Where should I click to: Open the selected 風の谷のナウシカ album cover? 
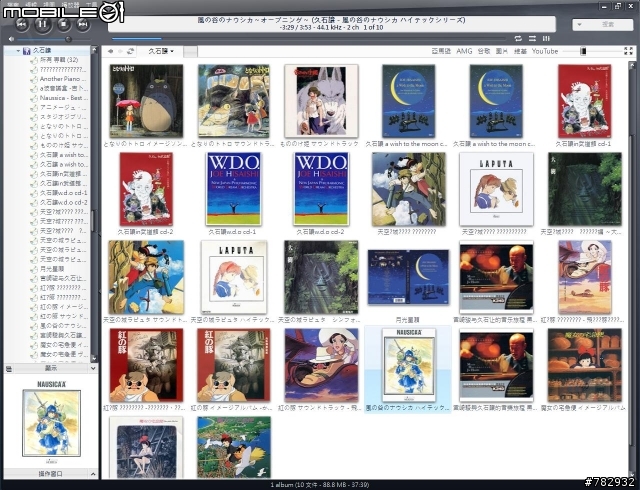(409, 365)
